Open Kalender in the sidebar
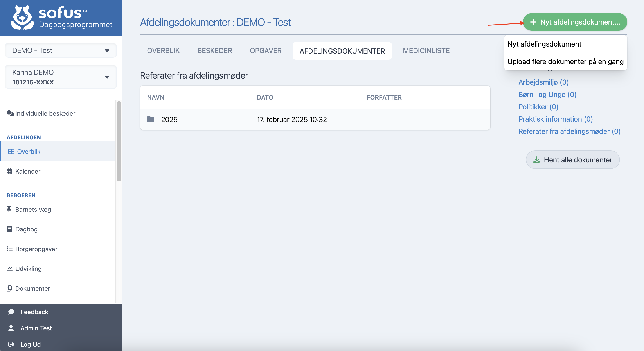The width and height of the screenshot is (644, 351). click(58, 171)
